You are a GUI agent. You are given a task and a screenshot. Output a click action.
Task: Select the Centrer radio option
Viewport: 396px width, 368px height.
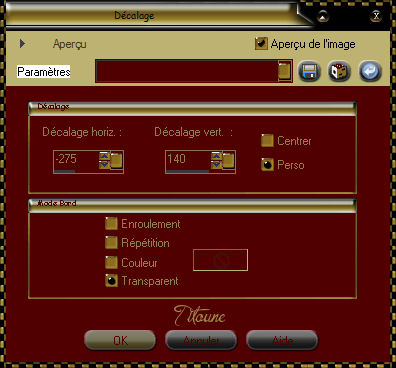tap(267, 141)
